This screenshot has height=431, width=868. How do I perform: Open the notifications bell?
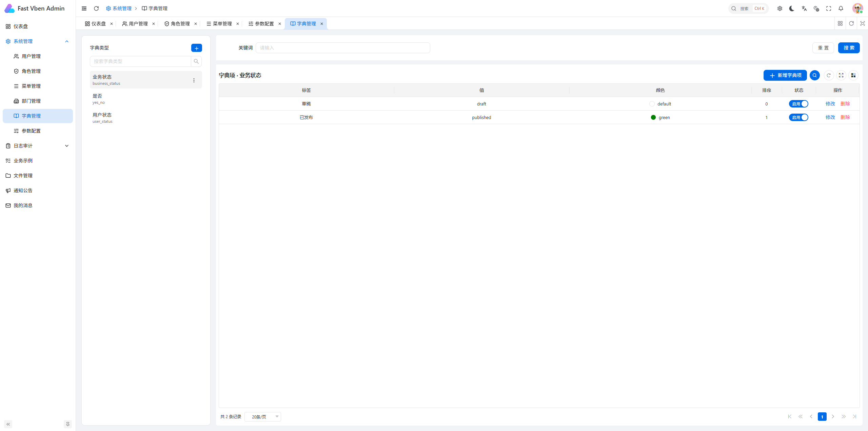[x=841, y=8]
